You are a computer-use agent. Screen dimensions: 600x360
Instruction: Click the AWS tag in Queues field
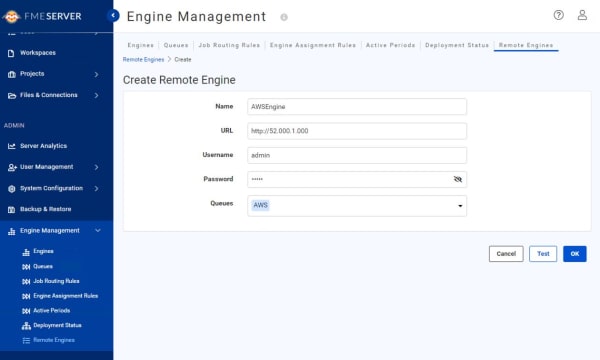click(x=261, y=205)
